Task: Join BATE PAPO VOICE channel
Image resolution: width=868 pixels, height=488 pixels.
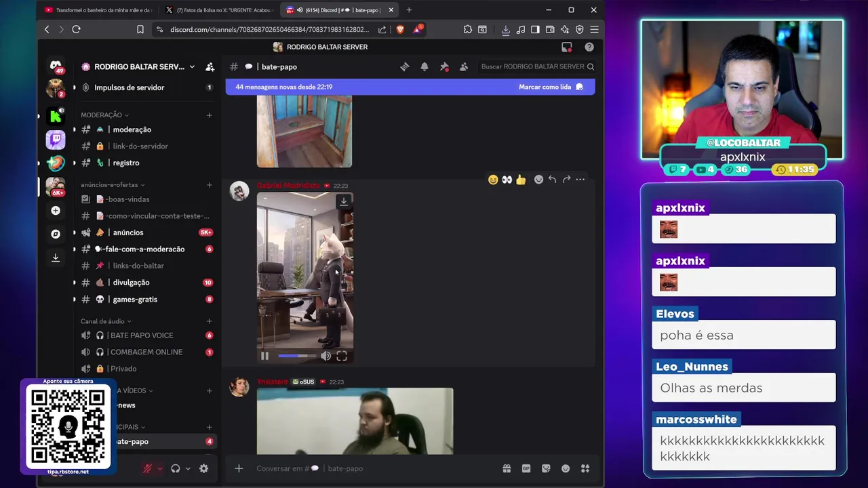Action: pyautogui.click(x=146, y=335)
